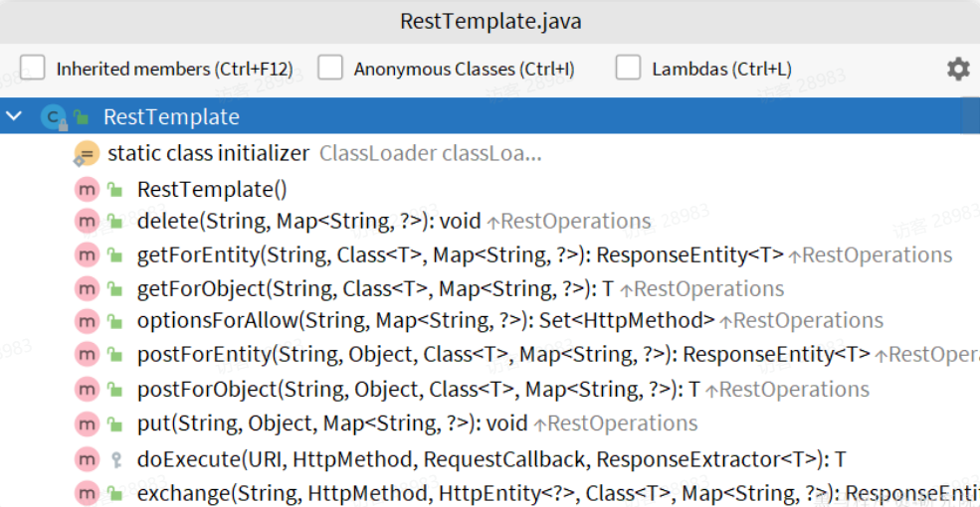Click the settings gear icon

[957, 69]
